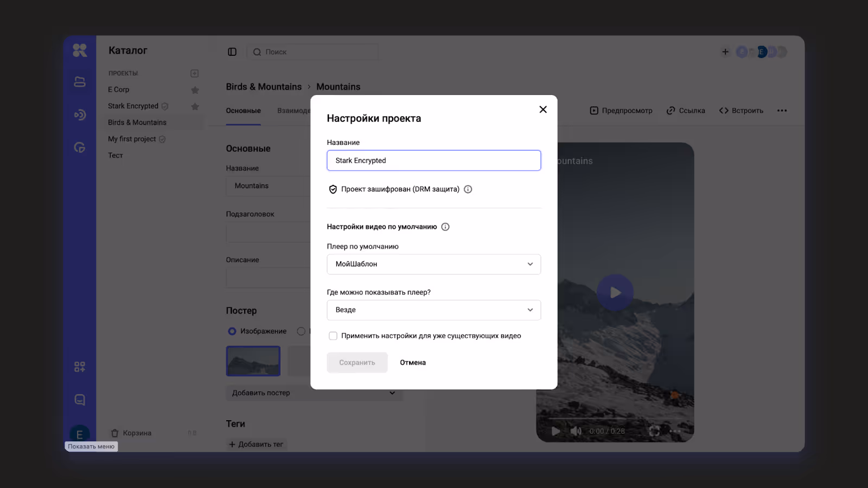Click the Сохранить button

pos(357,363)
